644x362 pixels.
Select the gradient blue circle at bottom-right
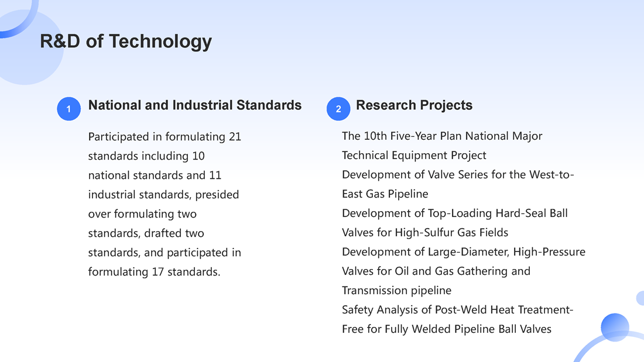tap(615, 327)
